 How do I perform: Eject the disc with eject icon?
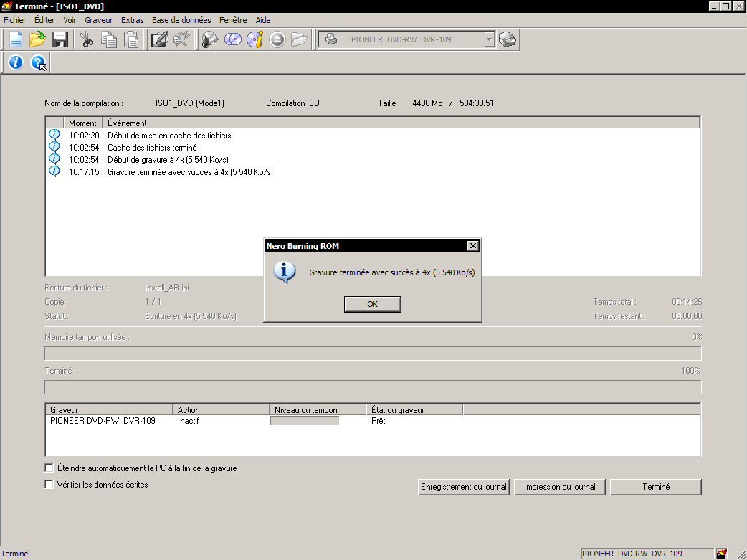[x=277, y=39]
